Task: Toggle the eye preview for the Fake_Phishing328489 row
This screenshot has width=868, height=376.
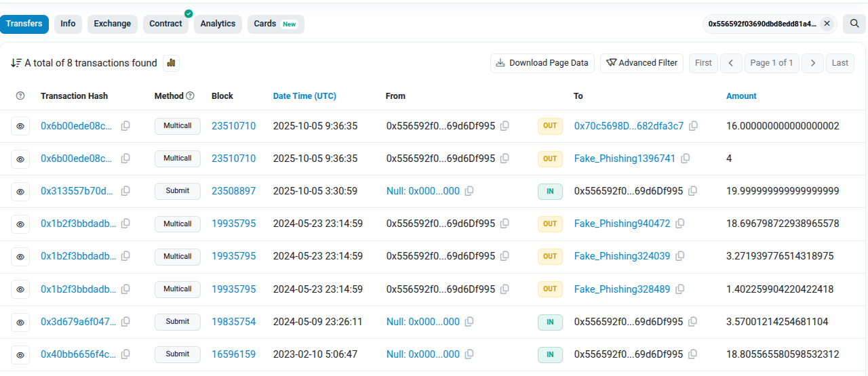Action: [x=20, y=289]
